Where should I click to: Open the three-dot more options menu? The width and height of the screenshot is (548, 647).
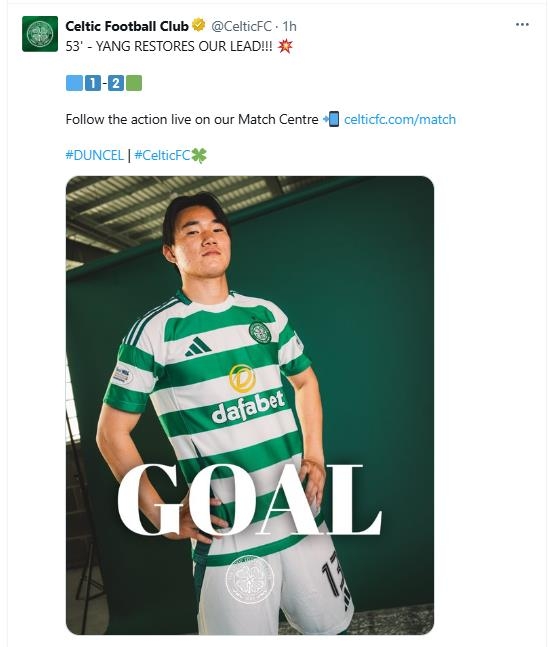pos(522,25)
